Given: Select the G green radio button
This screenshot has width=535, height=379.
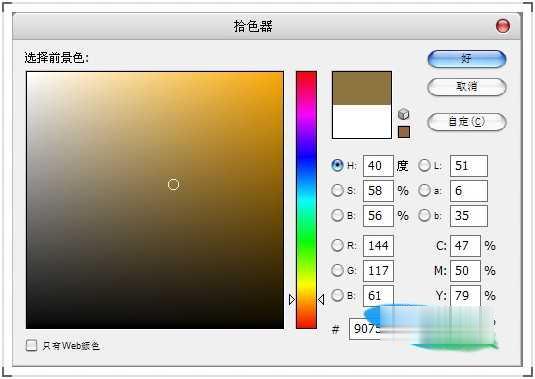Looking at the screenshot, I should coord(337,271).
